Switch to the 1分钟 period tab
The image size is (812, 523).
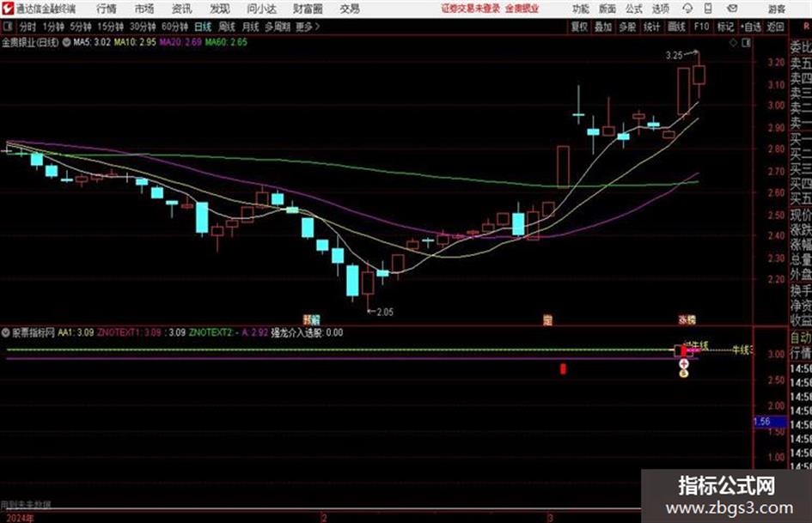pos(52,27)
